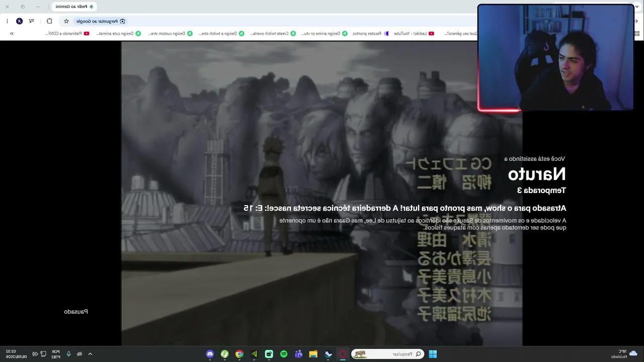The image size is (644, 362).
Task: Click the Naruto show title
Action: pyautogui.click(x=537, y=174)
